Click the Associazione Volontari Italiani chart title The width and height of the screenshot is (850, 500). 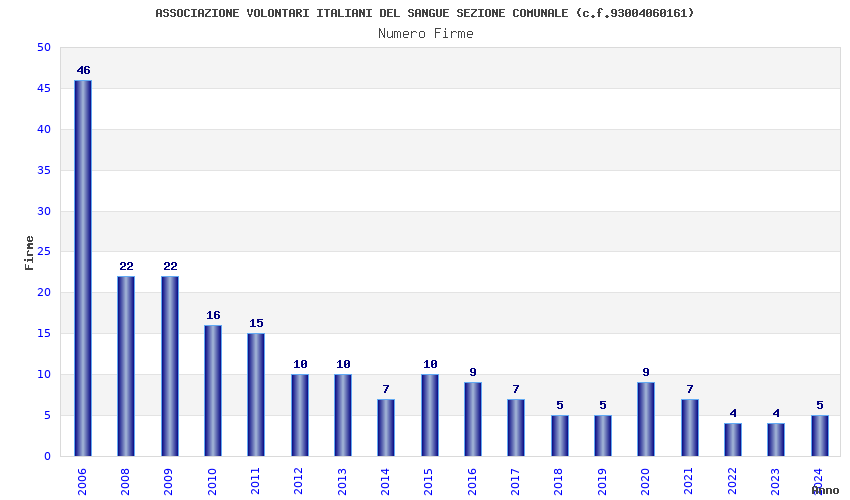tap(424, 13)
